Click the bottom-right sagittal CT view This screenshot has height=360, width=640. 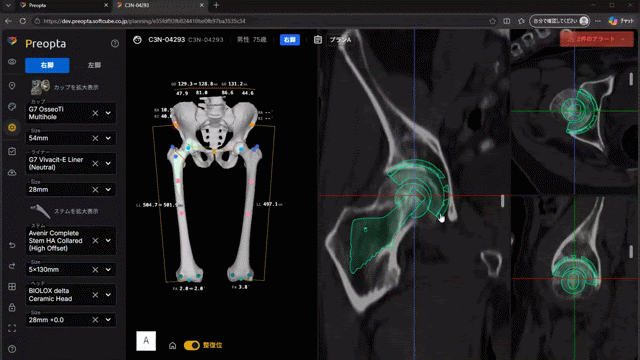tap(575, 278)
